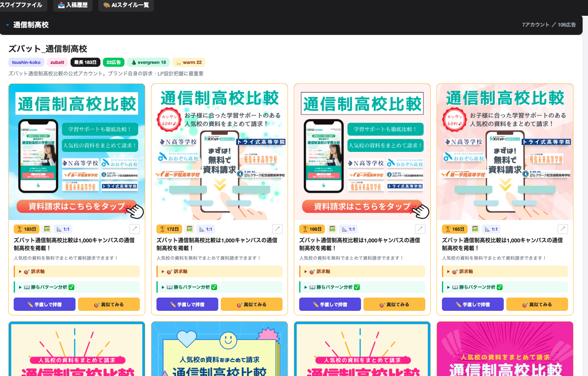This screenshot has height=376, width=588.
Task: Expand 勝ちパターン分析 on the 166日 card
Action: (362, 287)
